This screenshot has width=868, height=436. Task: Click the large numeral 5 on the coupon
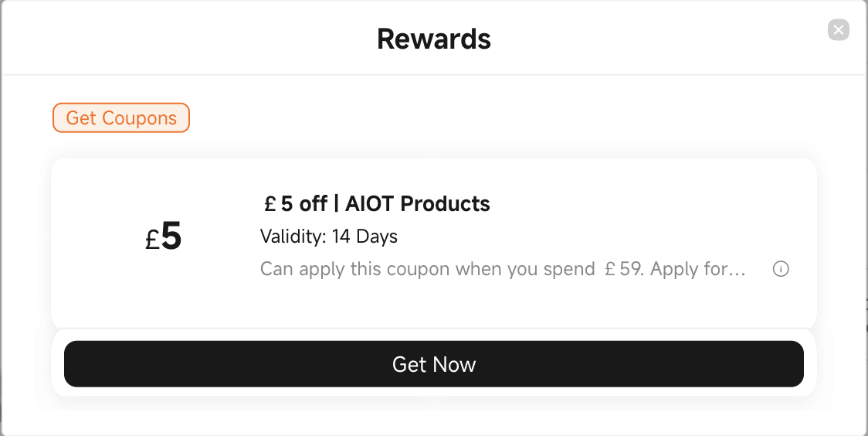[171, 237]
